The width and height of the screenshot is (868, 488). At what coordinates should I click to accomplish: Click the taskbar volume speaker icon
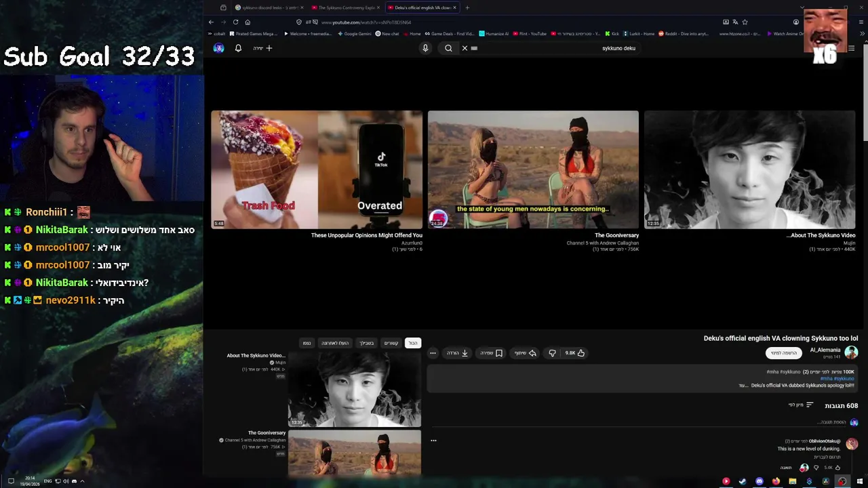tap(66, 481)
